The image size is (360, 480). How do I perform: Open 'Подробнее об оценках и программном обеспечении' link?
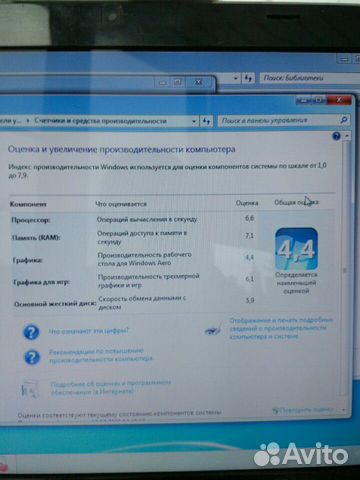pos(110,387)
